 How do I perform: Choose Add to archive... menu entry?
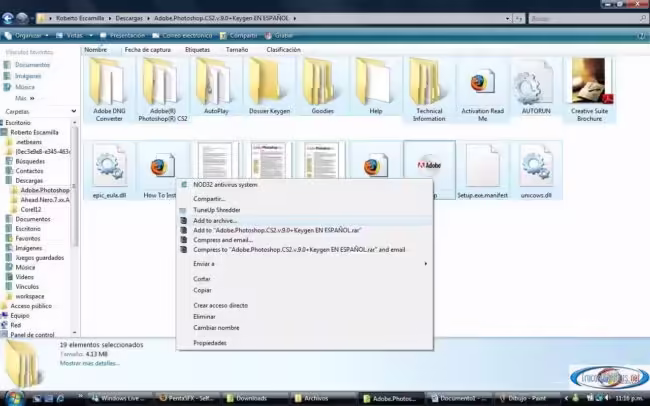305,221
